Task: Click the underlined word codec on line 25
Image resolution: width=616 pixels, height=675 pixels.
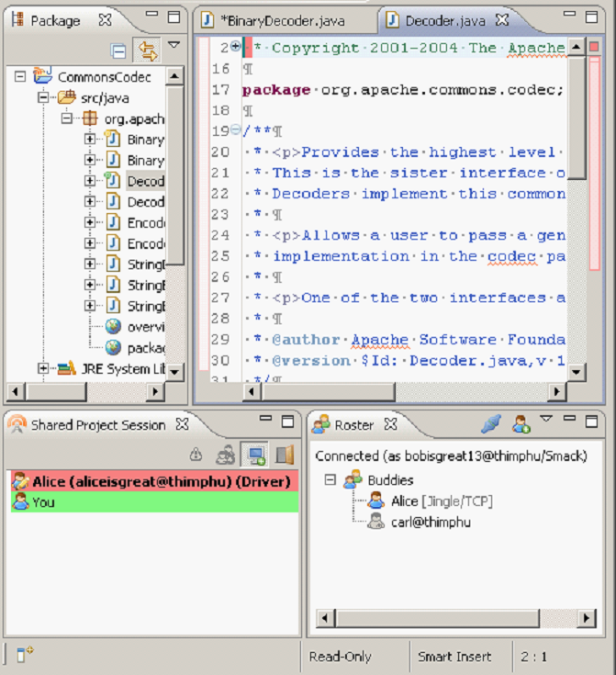Action: [x=512, y=256]
